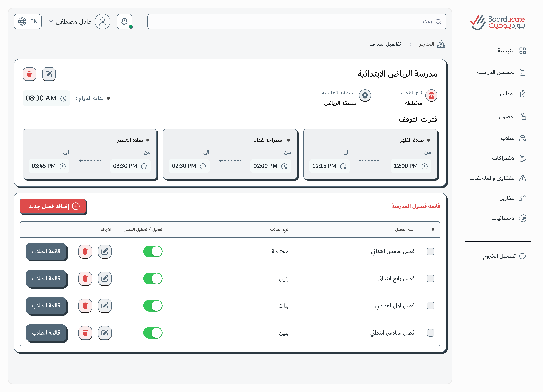Select checkbox for فصل رابع ابتدائي

[x=430, y=279]
